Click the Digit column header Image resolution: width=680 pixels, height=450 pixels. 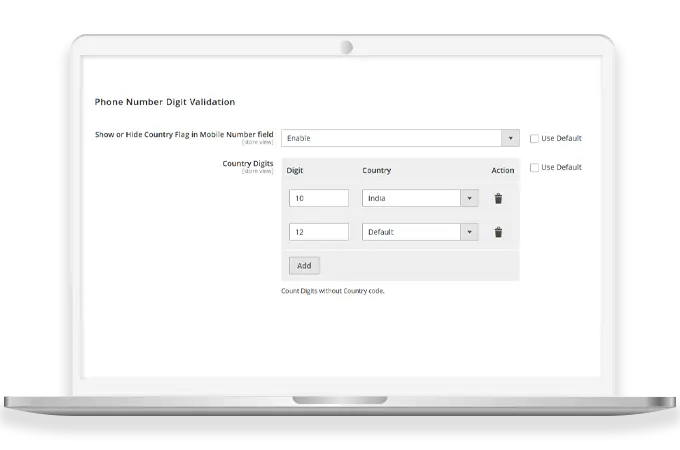pos(296,170)
